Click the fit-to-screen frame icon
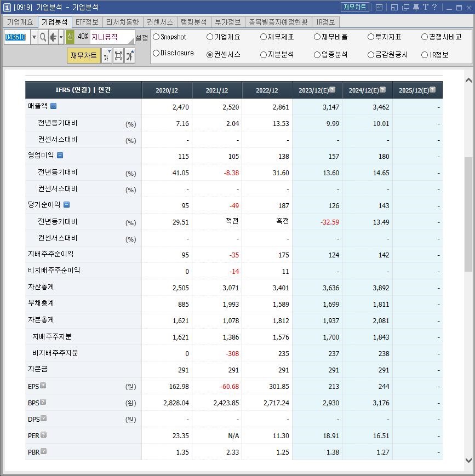Screen dimensions: 475x476 click(x=118, y=56)
